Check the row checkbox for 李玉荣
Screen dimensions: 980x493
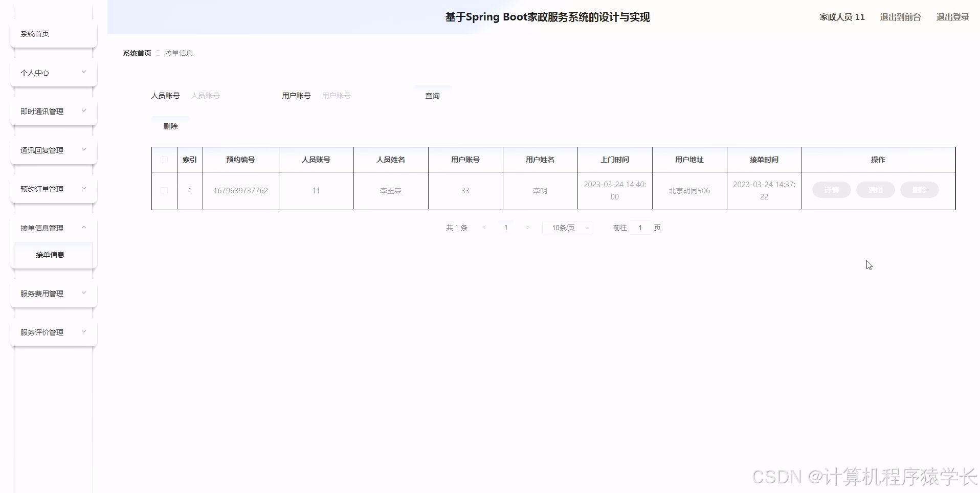point(164,191)
